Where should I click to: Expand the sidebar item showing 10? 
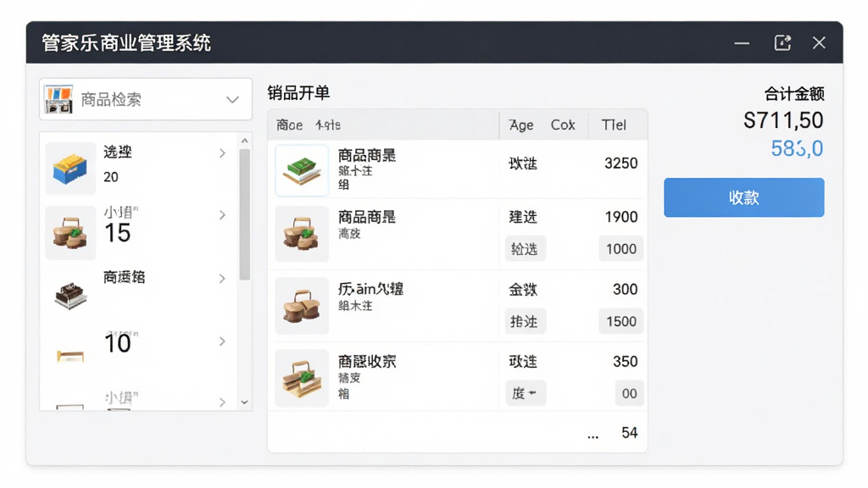[222, 341]
